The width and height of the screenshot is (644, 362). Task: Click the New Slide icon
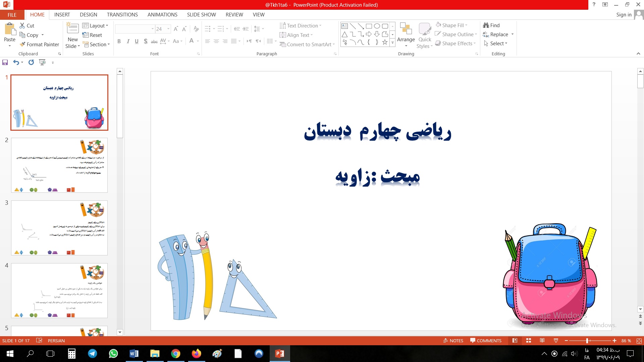[x=73, y=28]
